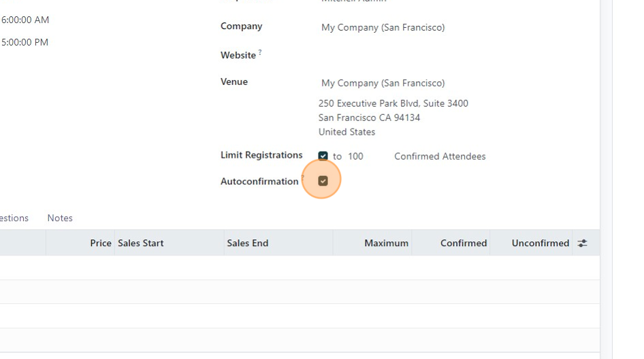Image resolution: width=644 pixels, height=359 pixels.
Task: Sort by the Sales End column header
Action: tap(248, 243)
